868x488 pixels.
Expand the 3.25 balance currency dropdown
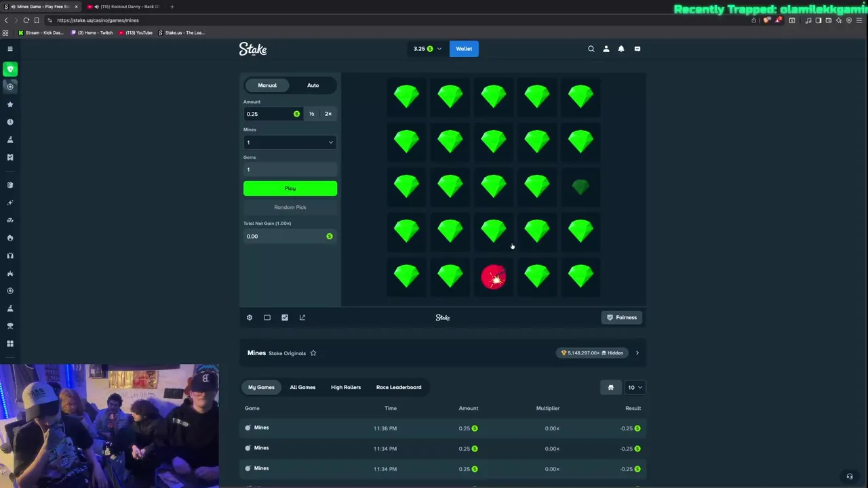(x=427, y=49)
